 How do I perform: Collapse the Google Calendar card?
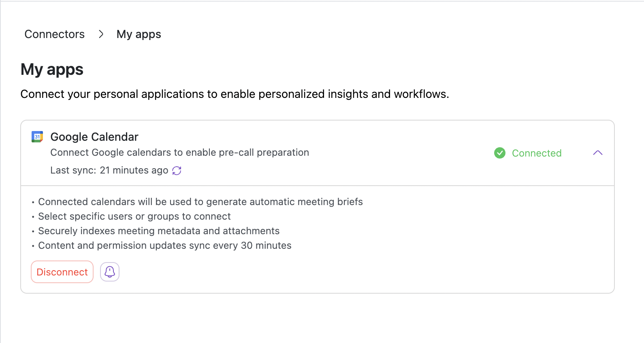point(597,153)
